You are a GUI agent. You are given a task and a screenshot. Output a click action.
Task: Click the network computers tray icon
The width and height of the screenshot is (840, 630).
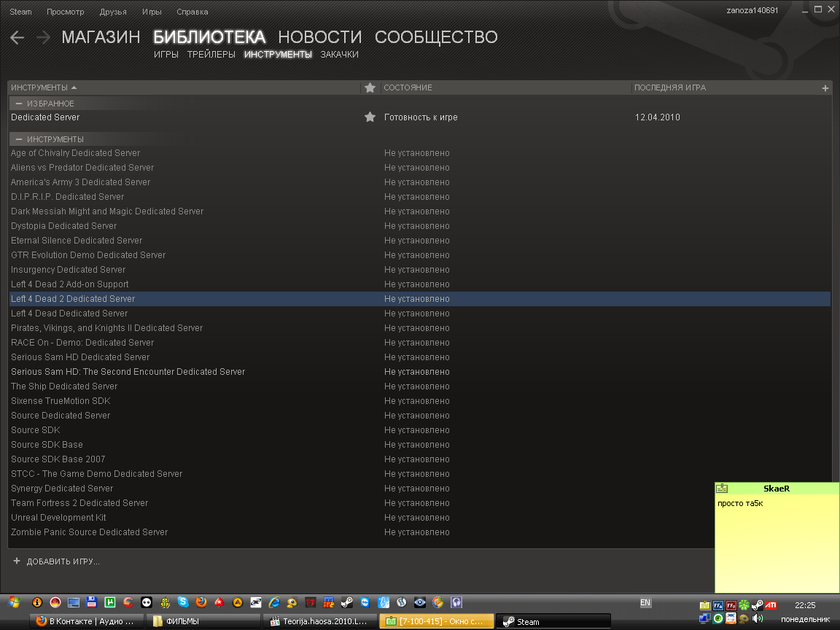coord(705,619)
